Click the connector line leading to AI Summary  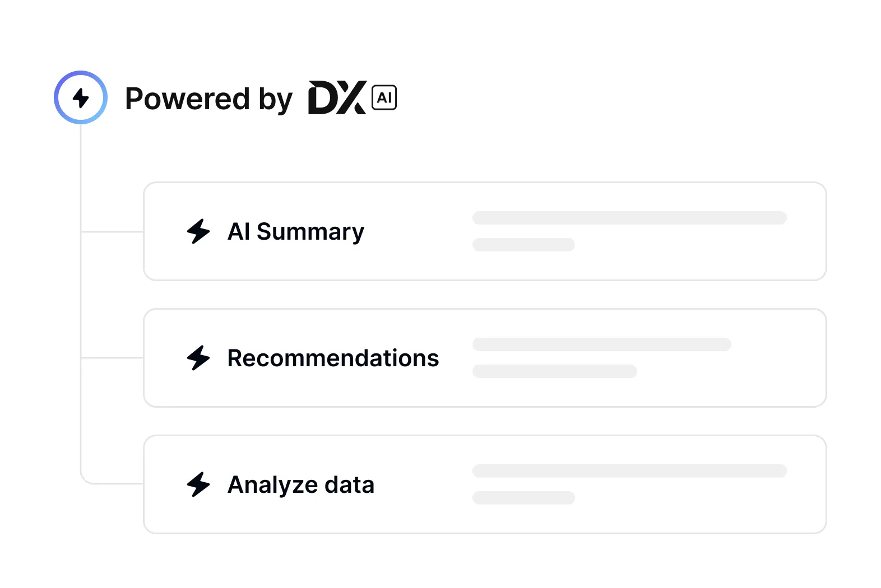coord(112,231)
